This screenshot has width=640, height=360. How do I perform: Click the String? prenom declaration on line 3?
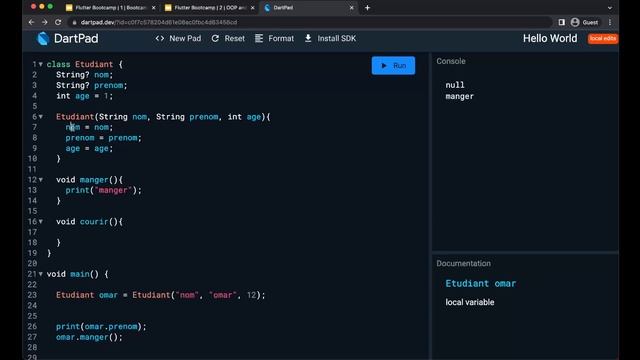pyautogui.click(x=91, y=85)
